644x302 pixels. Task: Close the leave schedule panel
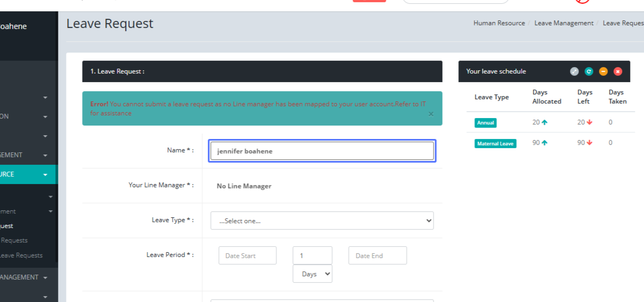pyautogui.click(x=618, y=71)
